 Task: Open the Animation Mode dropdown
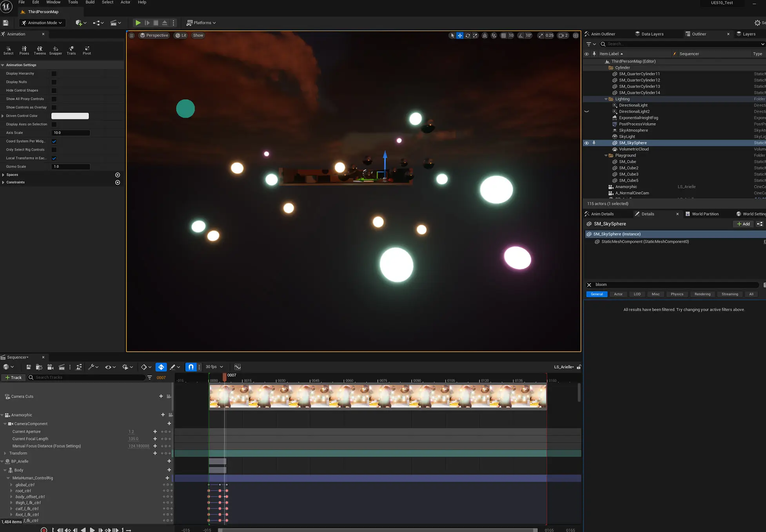click(42, 23)
